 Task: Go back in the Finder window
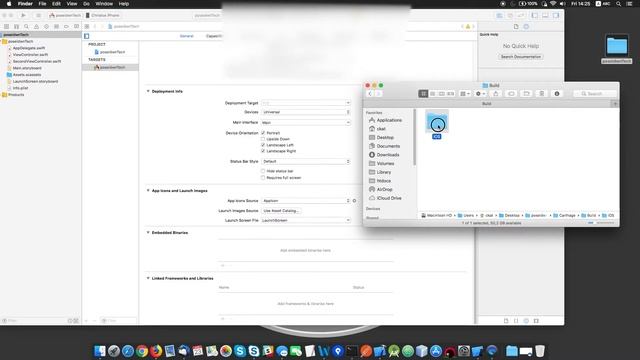(370, 93)
